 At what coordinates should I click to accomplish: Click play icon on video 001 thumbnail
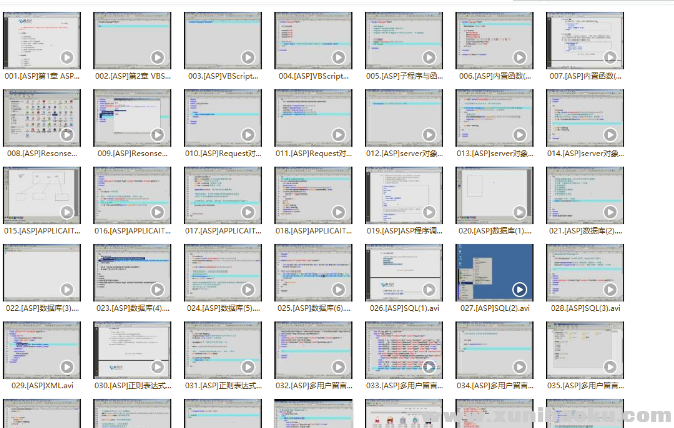tap(67, 57)
